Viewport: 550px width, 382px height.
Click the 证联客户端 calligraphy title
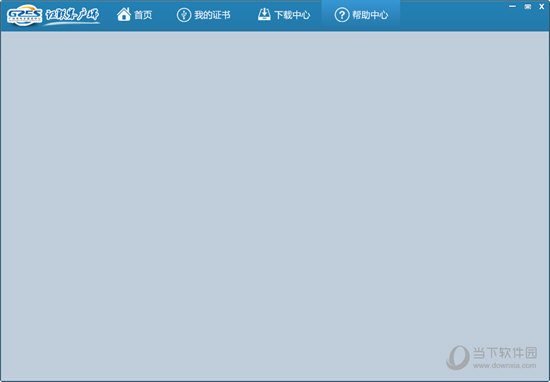[x=73, y=15]
